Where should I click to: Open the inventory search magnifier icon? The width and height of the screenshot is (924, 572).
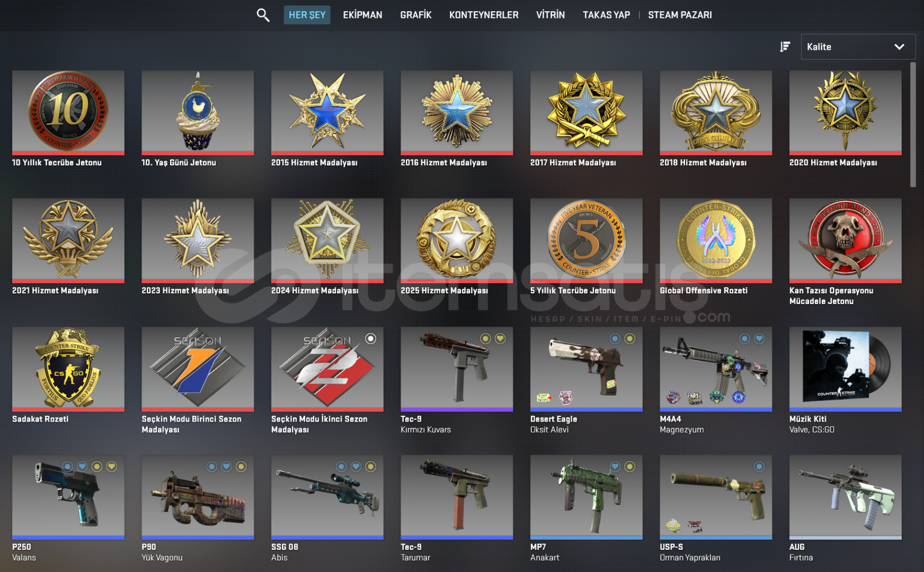pos(263,15)
